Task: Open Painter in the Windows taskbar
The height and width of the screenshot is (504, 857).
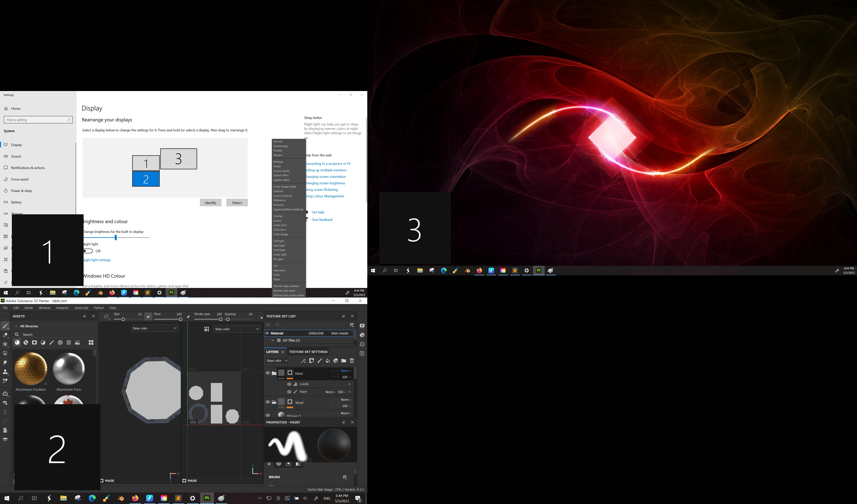Action: click(207, 498)
